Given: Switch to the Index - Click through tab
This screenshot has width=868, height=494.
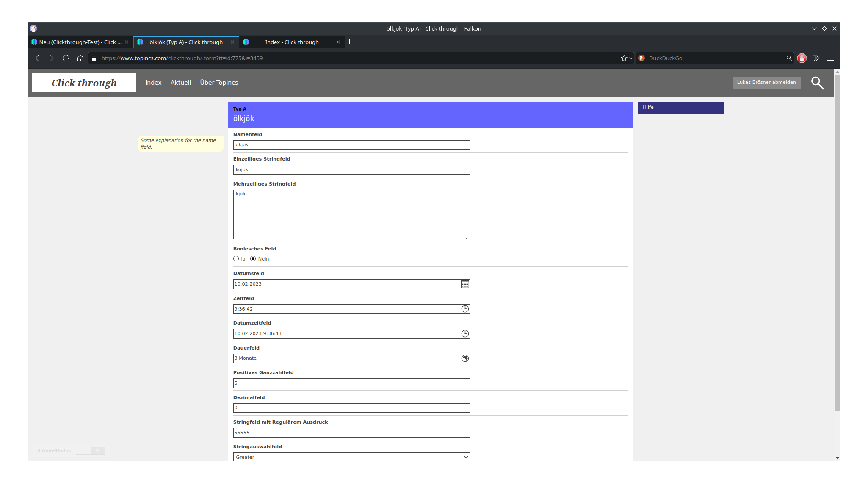Looking at the screenshot, I should pos(292,42).
